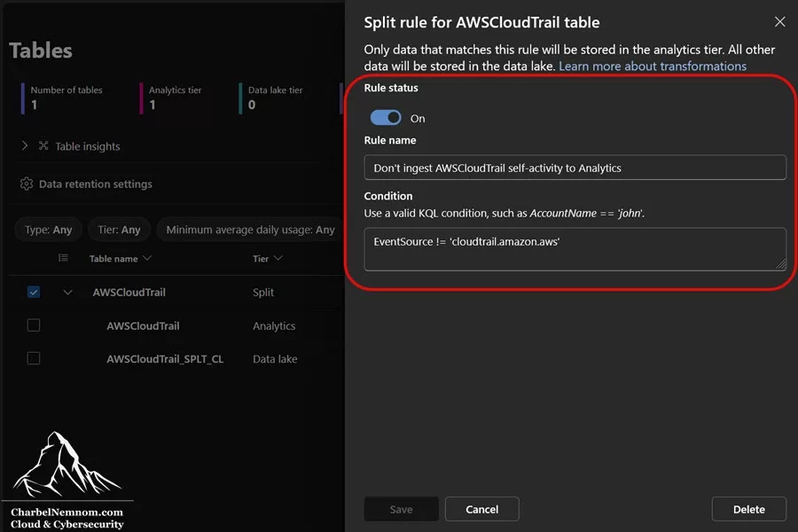
Task: Click the Table insights icon
Action: (43, 146)
